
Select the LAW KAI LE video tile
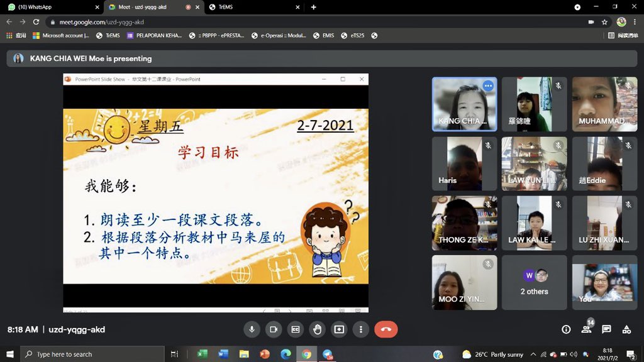535,223
